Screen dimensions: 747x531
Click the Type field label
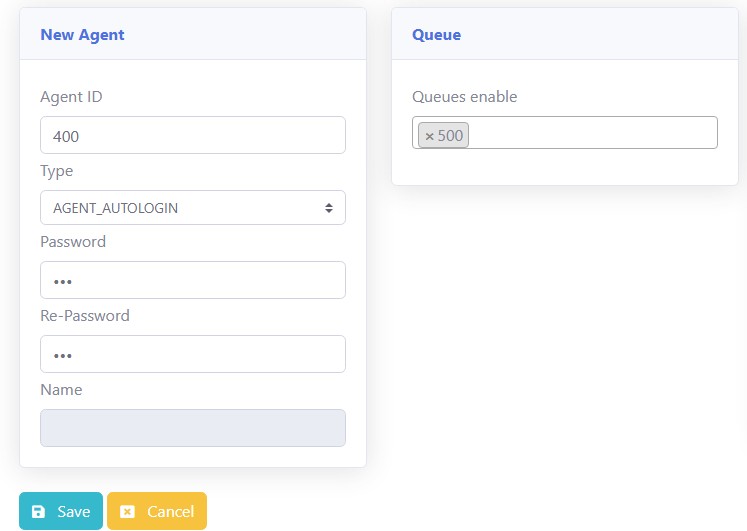click(x=57, y=171)
